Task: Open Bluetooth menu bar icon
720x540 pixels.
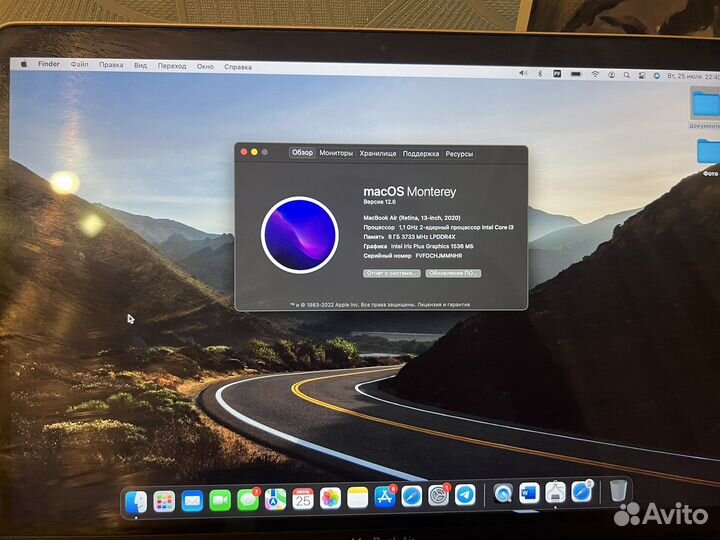Action: [x=540, y=73]
